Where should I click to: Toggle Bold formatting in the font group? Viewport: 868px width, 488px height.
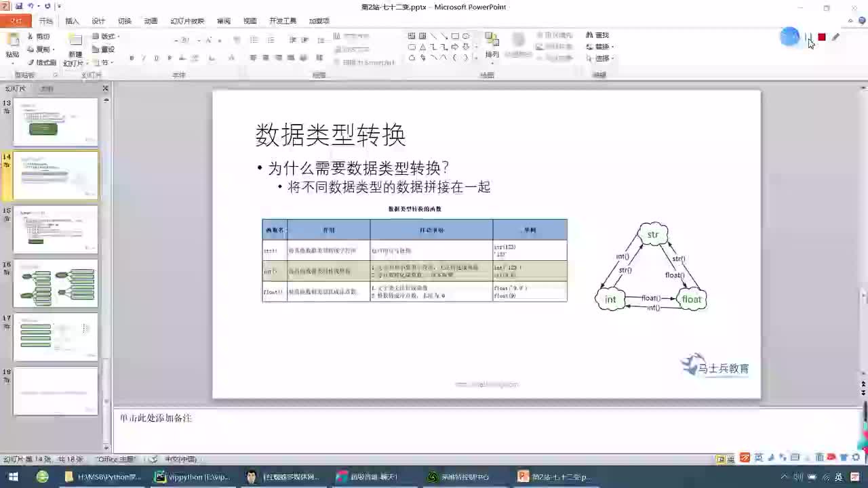point(132,58)
